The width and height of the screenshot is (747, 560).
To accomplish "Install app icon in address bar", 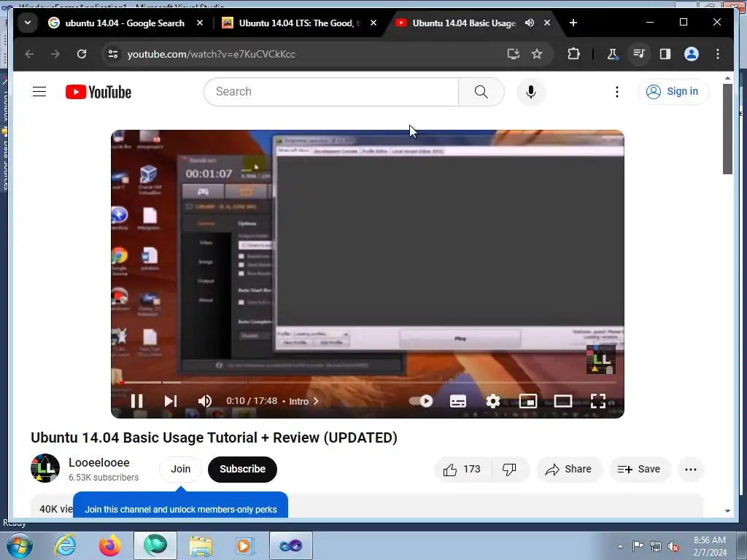I will click(x=513, y=54).
